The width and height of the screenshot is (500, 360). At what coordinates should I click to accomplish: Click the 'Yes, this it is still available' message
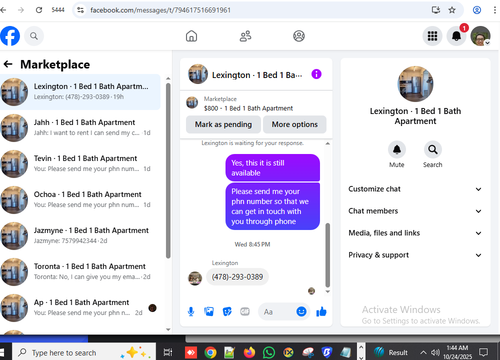pos(273,168)
